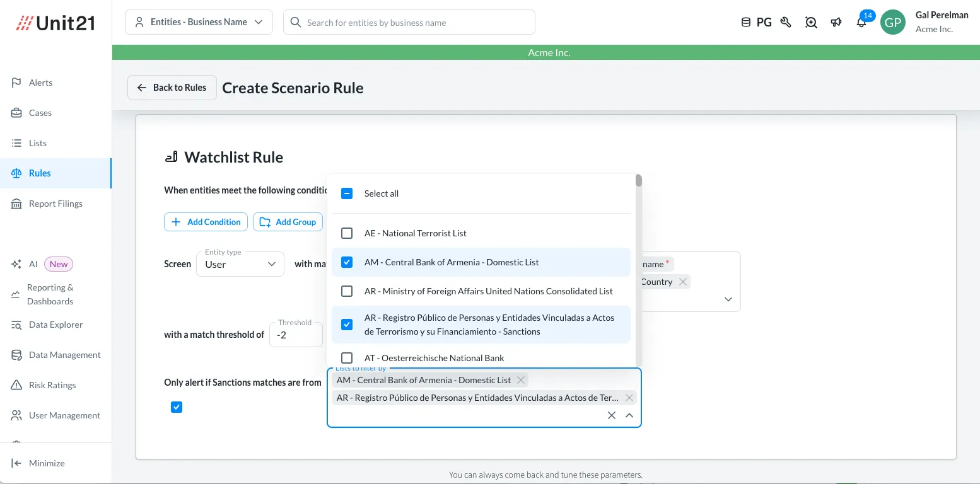Click the database icon in the top bar

pos(745,21)
